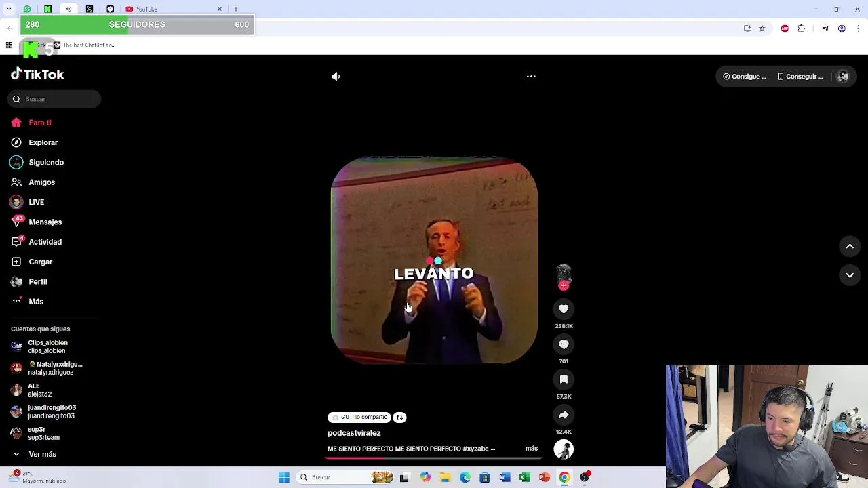Screen dimensions: 868x488
Task: Open the Siguiendo feed
Action: tap(37, 162)
